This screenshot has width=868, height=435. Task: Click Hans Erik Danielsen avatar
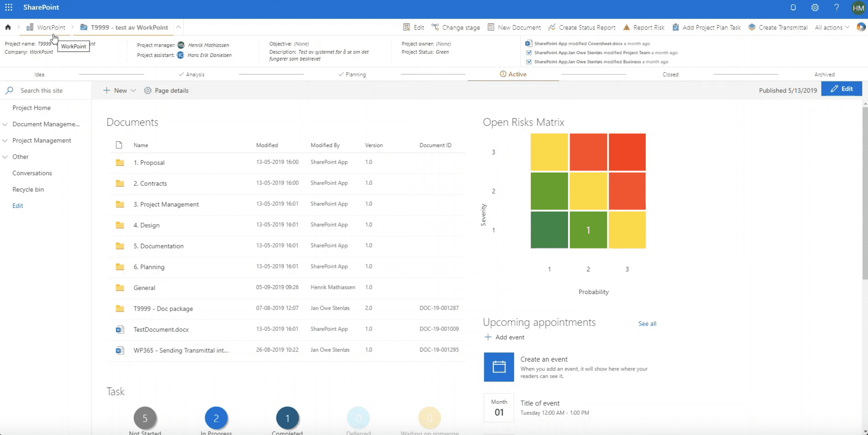(180, 55)
